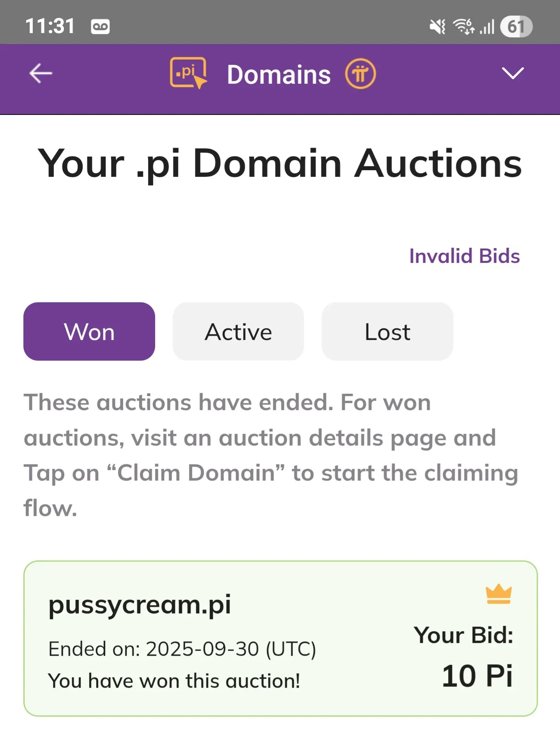Viewport: 560px width, 746px height.
Task: Expand the header chevron dropdown
Action: (x=512, y=73)
